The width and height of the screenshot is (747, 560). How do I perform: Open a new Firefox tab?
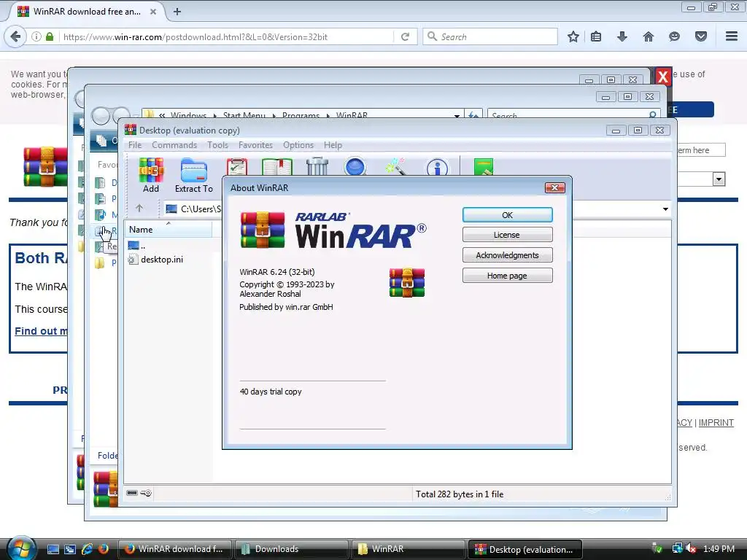click(x=177, y=12)
